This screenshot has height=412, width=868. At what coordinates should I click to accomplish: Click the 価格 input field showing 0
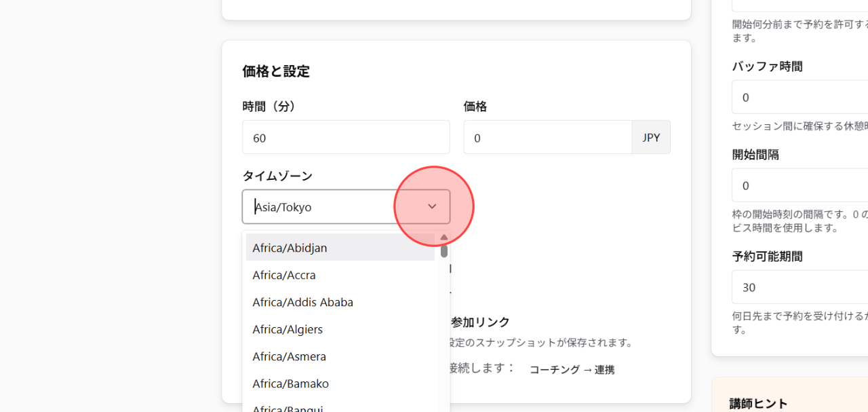tap(548, 138)
